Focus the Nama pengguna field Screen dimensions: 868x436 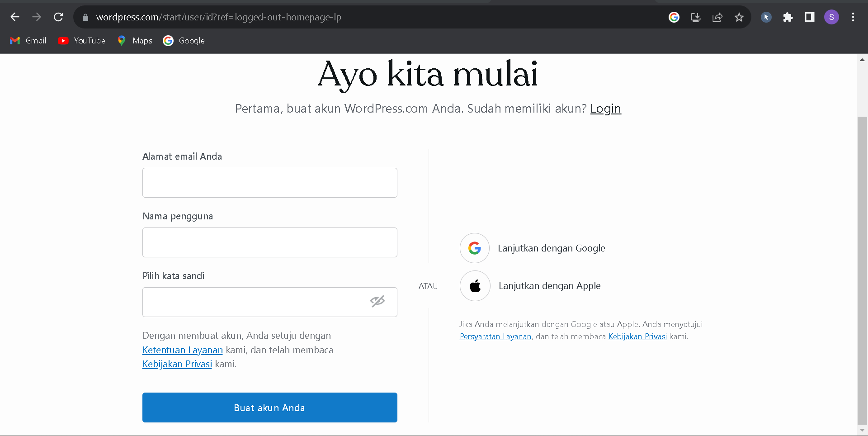pyautogui.click(x=270, y=242)
